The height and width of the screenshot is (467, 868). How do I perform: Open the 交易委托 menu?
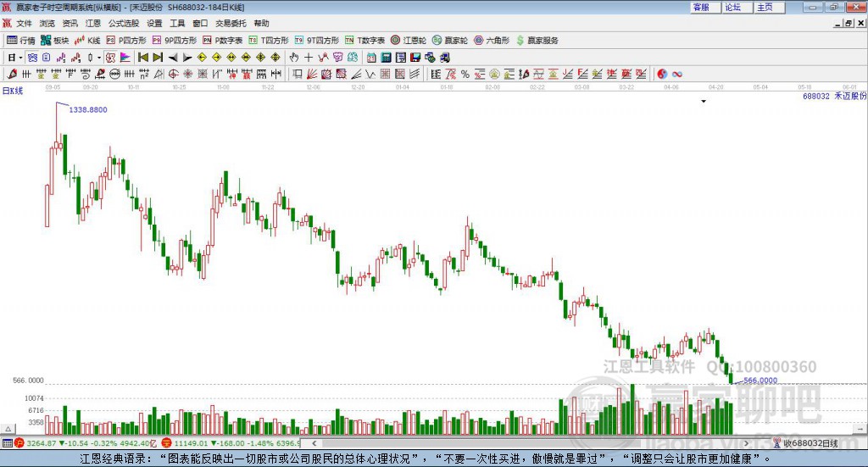[x=231, y=23]
